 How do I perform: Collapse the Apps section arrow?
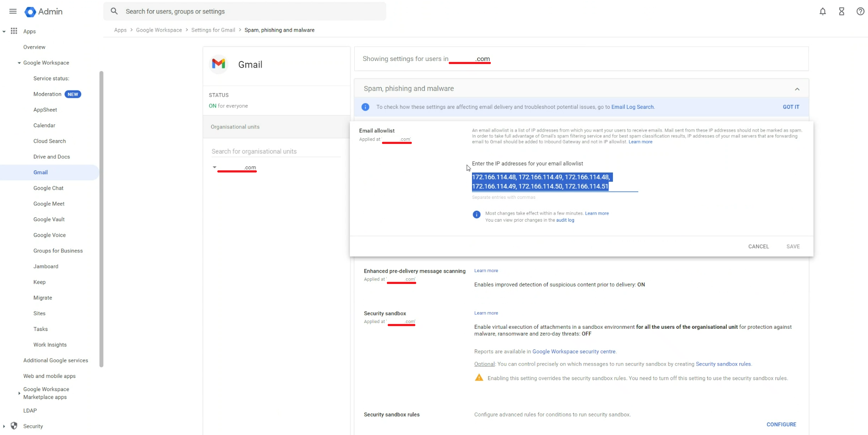pos(4,32)
